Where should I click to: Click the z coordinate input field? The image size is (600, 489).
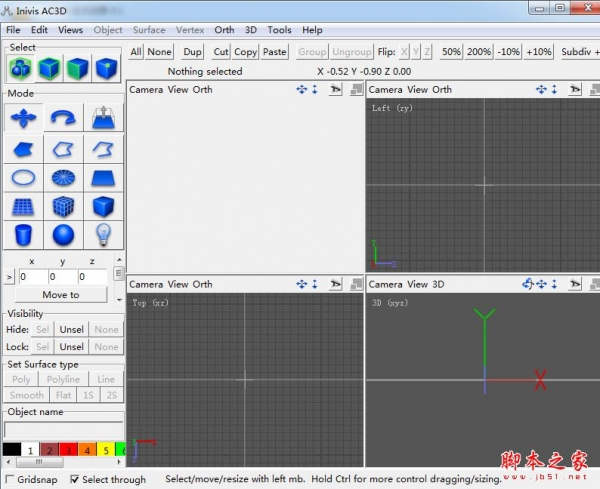(x=92, y=277)
